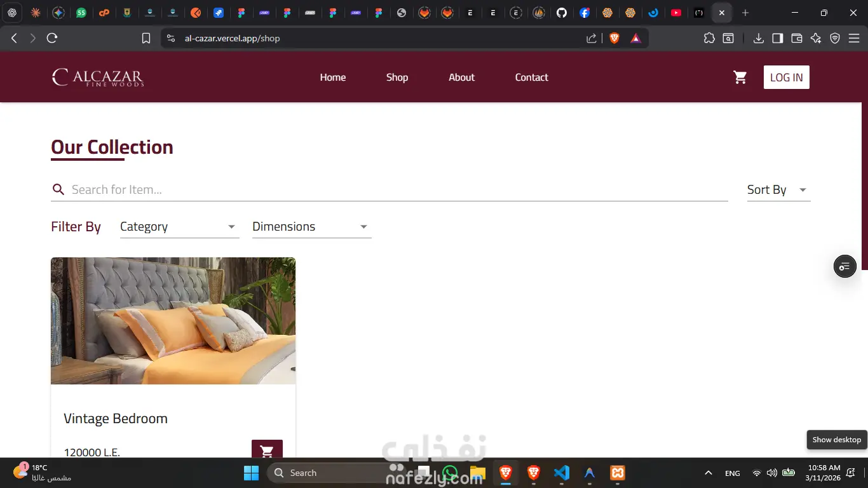
Task: Switch to the ChatGPT tab
Action: pyautogui.click(x=12, y=13)
